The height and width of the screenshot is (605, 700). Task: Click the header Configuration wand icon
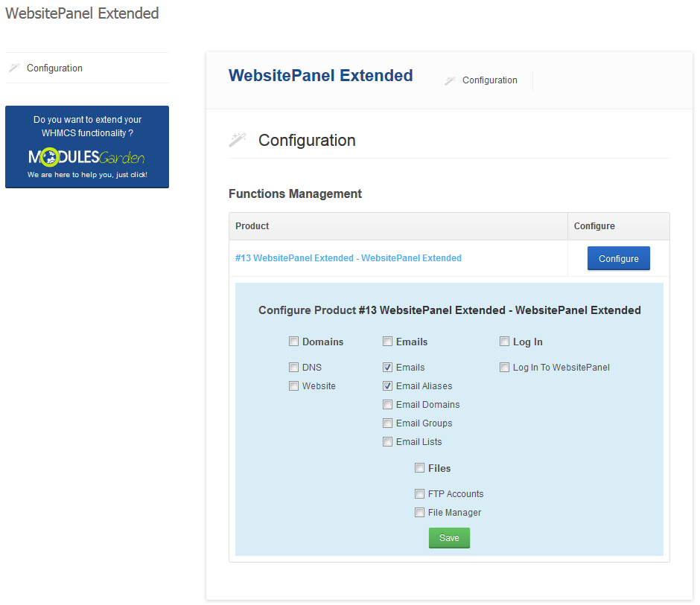(450, 80)
